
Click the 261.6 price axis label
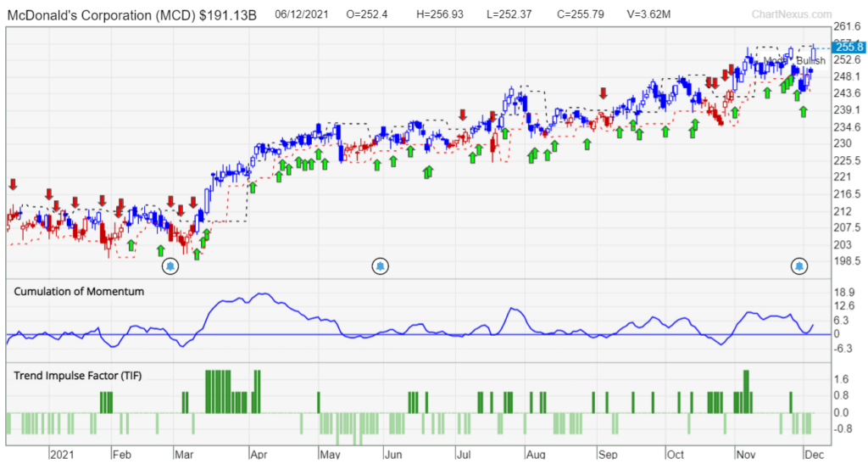click(847, 26)
